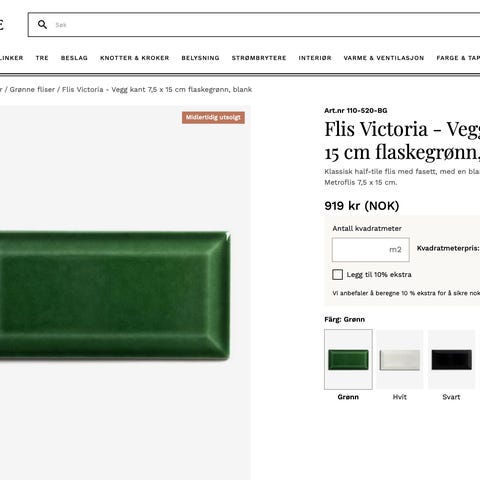
Task: Select the STRØMBRYTERE menu item
Action: [x=259, y=58]
